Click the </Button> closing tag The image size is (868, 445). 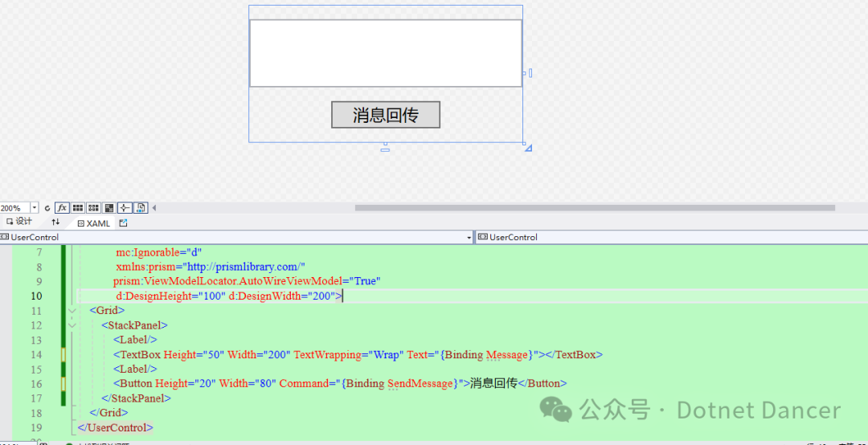542,383
